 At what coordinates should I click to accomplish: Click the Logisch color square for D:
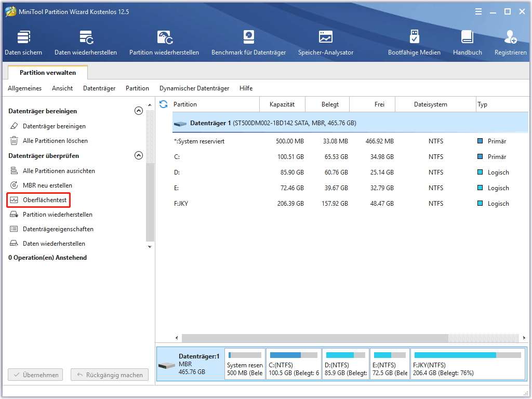pyautogui.click(x=480, y=172)
